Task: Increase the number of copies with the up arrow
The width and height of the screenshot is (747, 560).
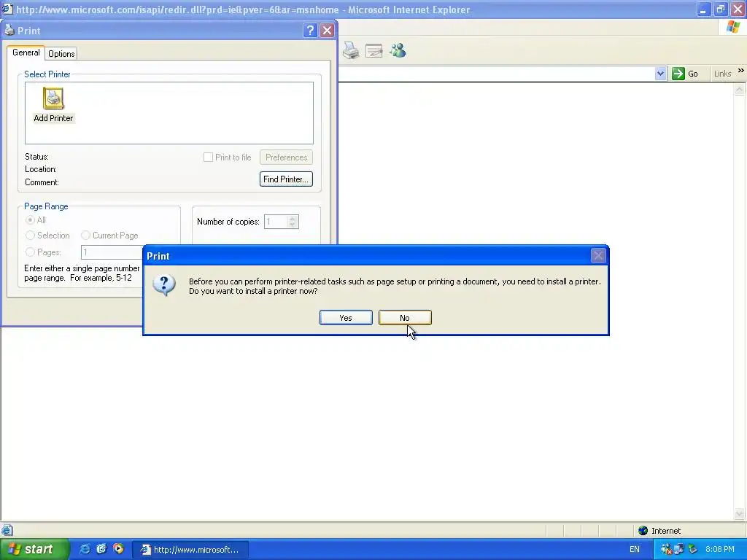Action: click(293, 219)
